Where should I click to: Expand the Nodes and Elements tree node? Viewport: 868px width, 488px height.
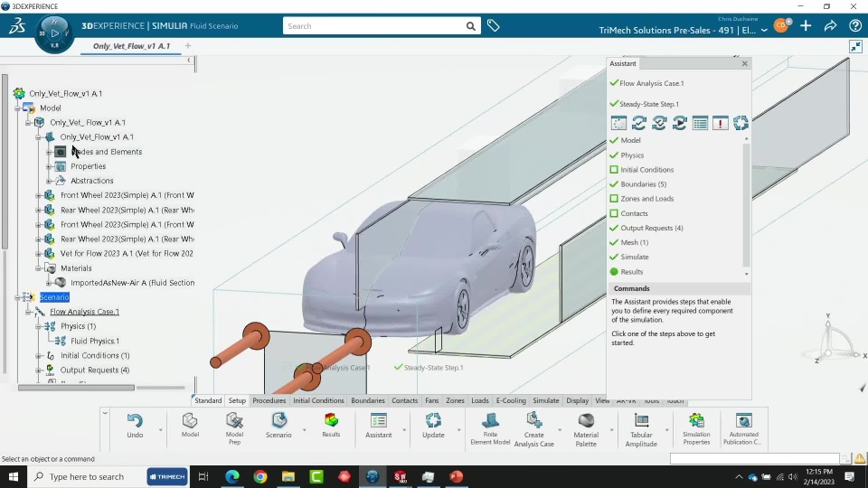(x=49, y=152)
